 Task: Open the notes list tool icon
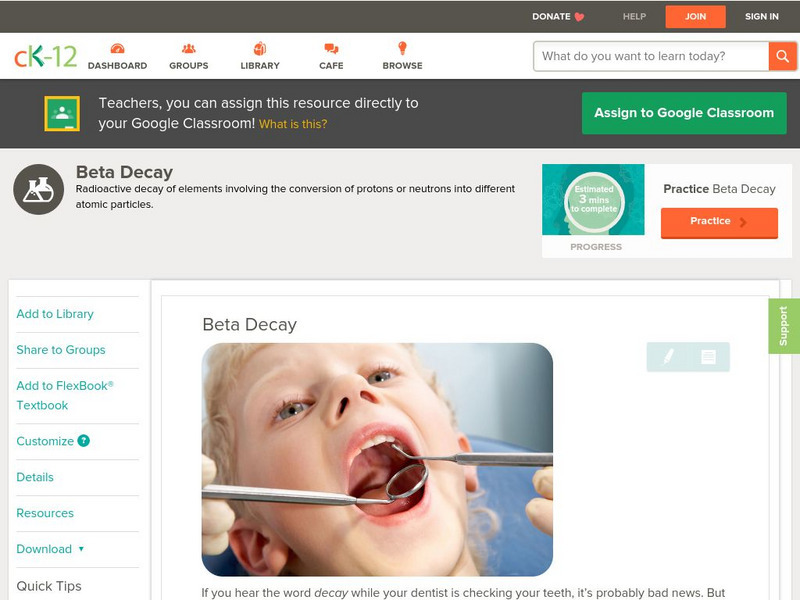pyautogui.click(x=708, y=357)
